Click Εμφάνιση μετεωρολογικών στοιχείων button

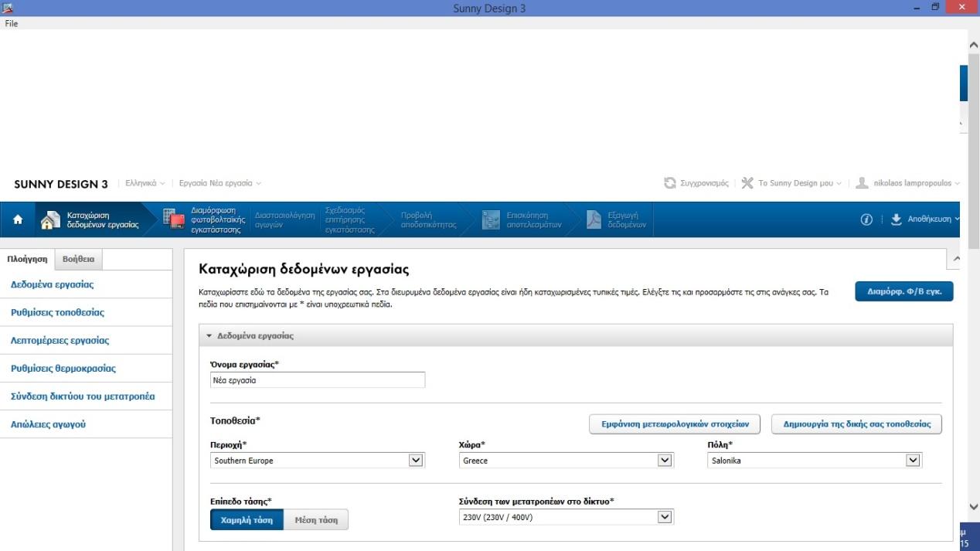pyautogui.click(x=675, y=424)
